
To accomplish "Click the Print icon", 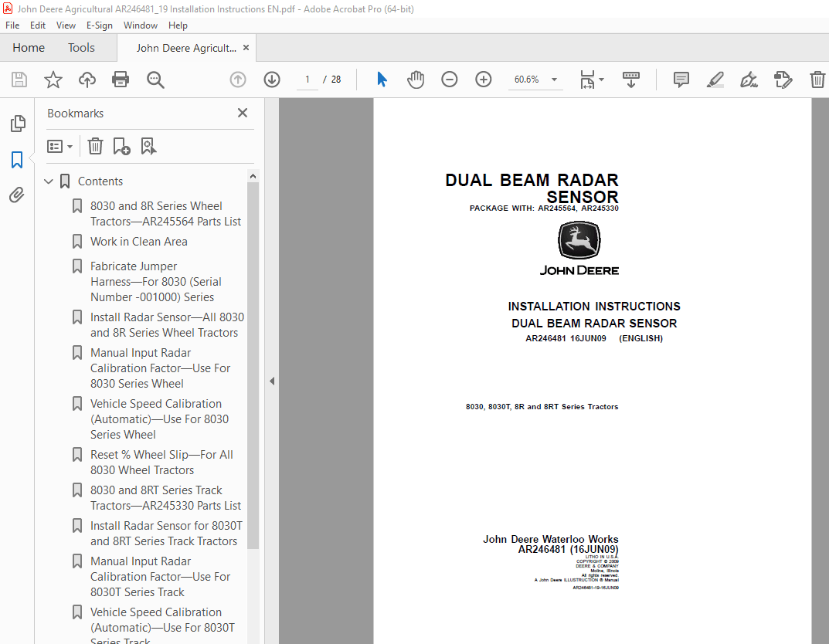I will [x=121, y=79].
